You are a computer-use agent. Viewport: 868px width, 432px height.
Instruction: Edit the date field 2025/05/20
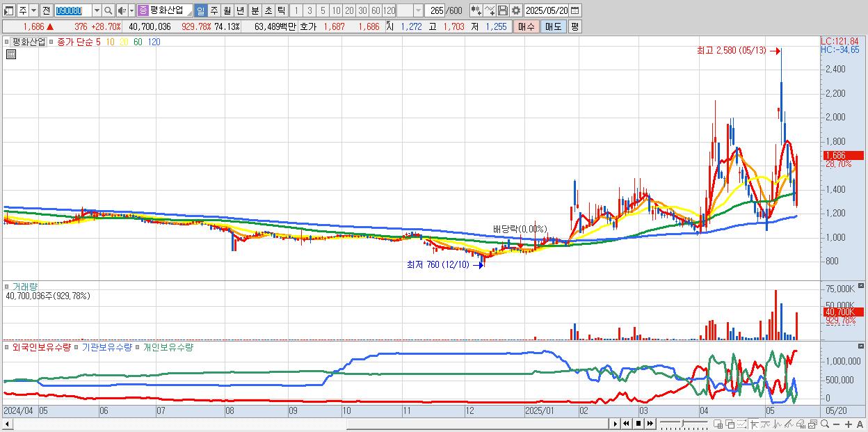tap(547, 10)
